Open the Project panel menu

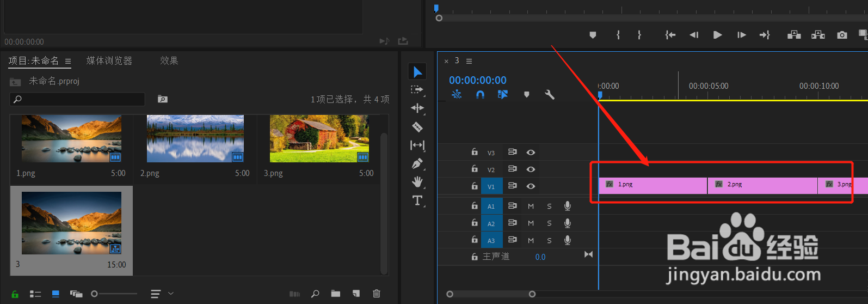pos(68,62)
